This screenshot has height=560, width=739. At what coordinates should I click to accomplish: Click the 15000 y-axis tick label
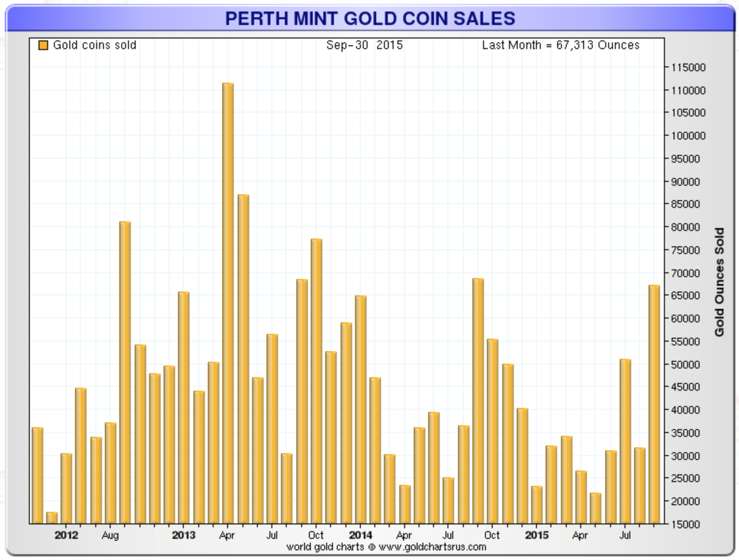[x=688, y=524]
